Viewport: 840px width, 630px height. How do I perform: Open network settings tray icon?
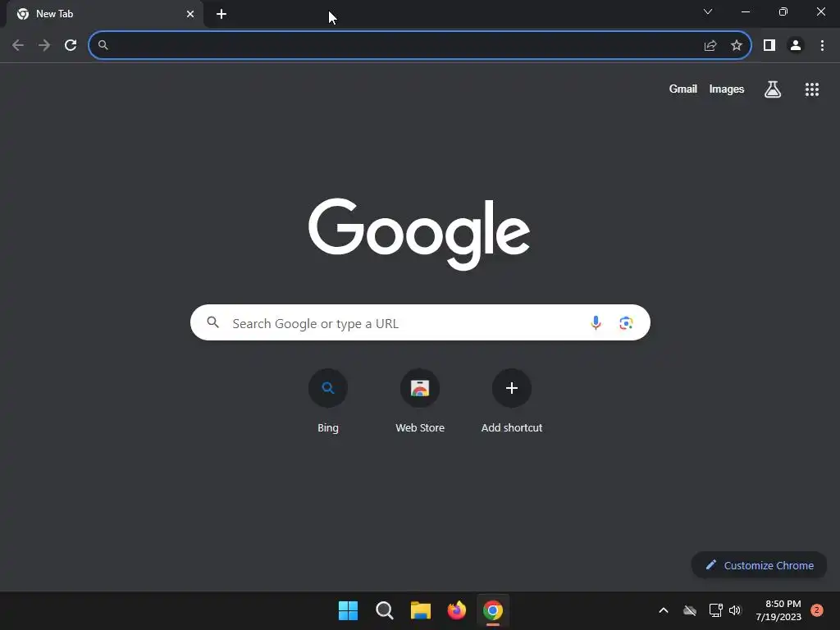[715, 610]
